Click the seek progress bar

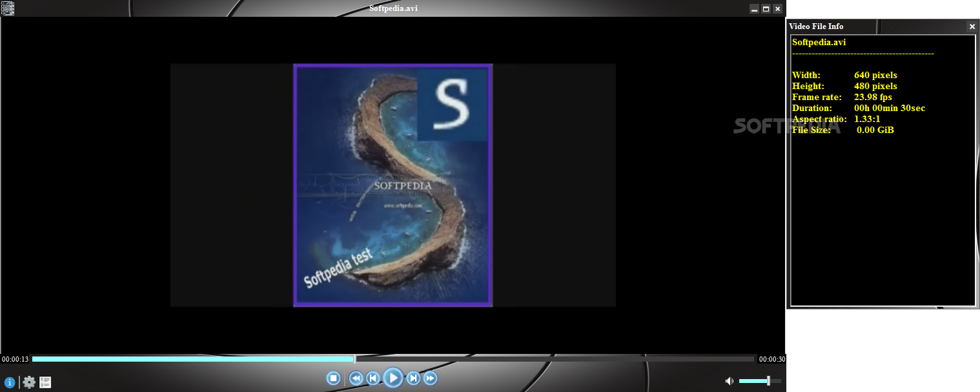coord(393,359)
